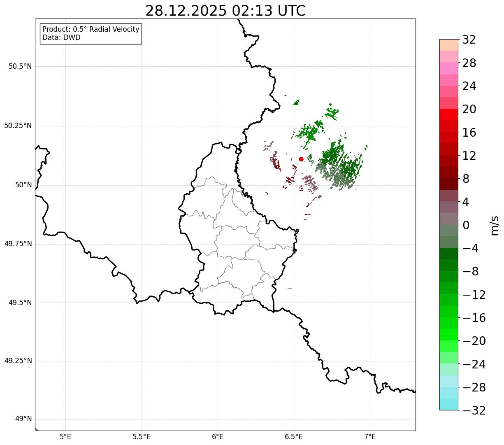Click the colorbar tick label "0"
The width and height of the screenshot is (504, 445).
coord(466,226)
